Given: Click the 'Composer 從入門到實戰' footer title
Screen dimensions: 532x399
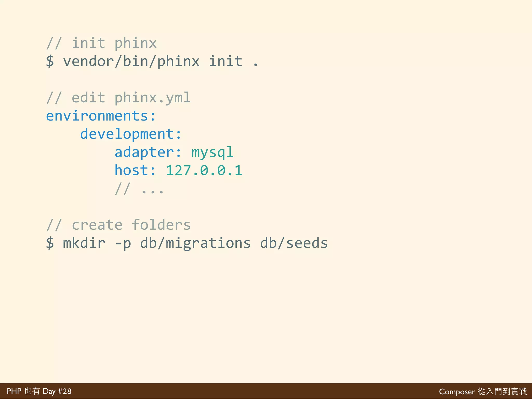Looking at the screenshot, I should tap(483, 391).
